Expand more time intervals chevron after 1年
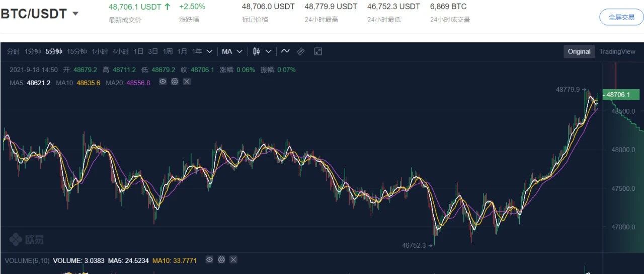 click(x=209, y=51)
